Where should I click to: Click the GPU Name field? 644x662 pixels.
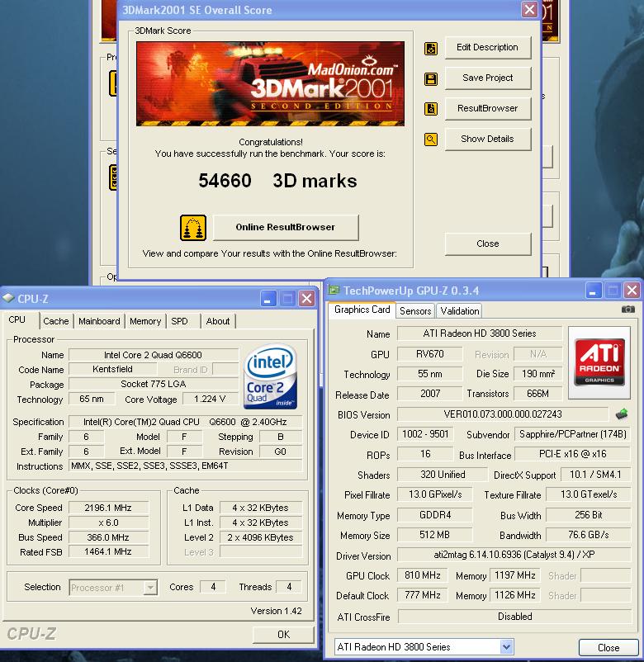pos(480,333)
